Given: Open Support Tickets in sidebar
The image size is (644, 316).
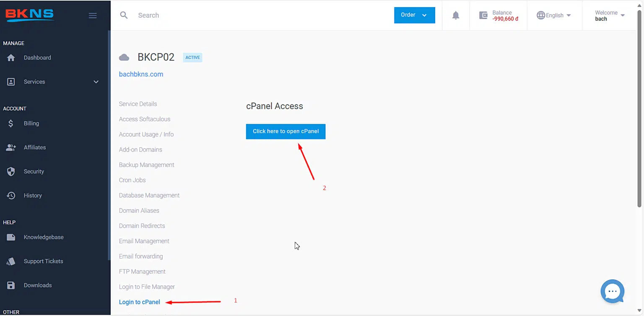Looking at the screenshot, I should 43,261.
